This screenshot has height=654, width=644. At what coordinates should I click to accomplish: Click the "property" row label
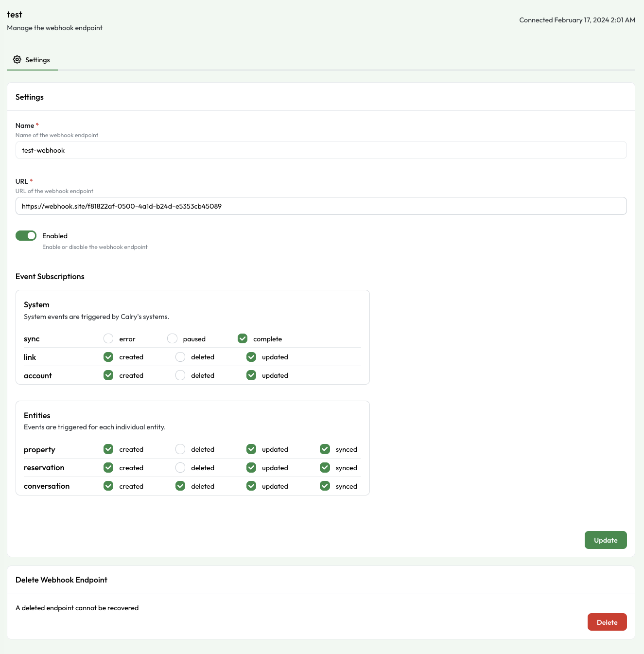(x=39, y=450)
